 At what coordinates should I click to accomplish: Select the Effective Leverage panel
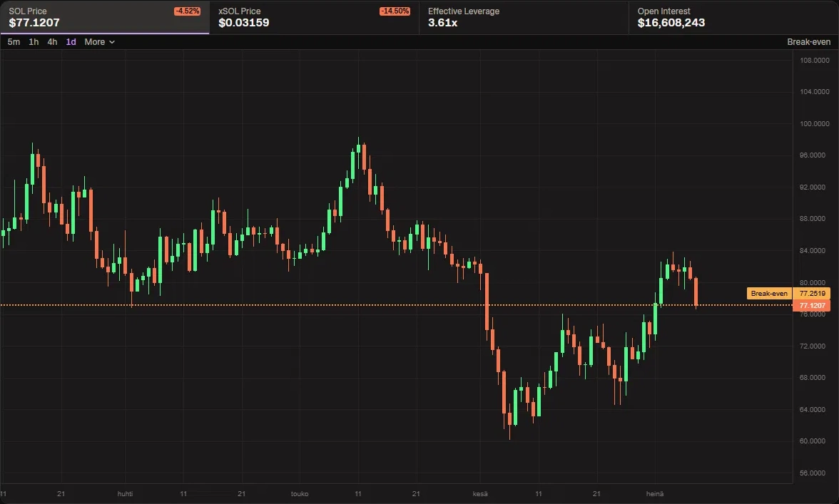point(524,17)
